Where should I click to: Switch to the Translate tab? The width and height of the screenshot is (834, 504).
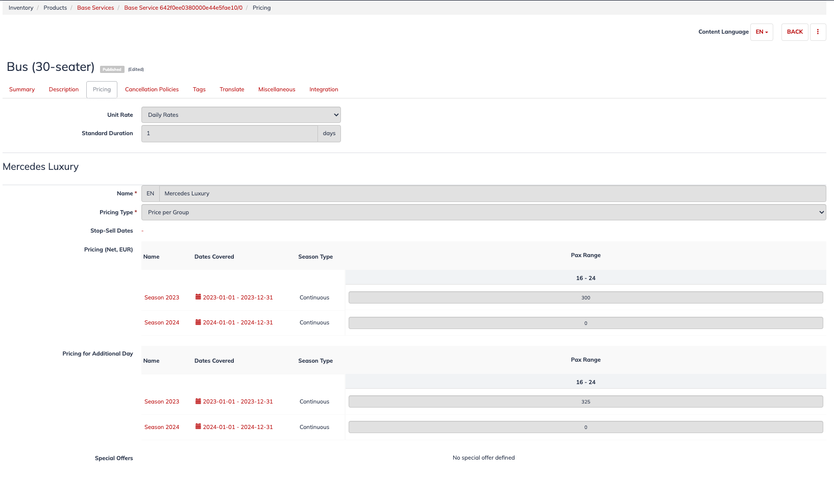(x=232, y=89)
